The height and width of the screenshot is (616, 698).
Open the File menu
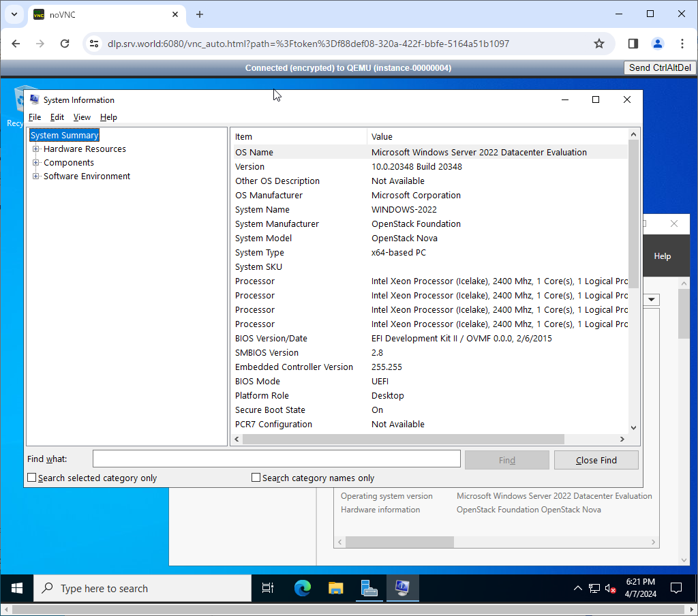35,117
